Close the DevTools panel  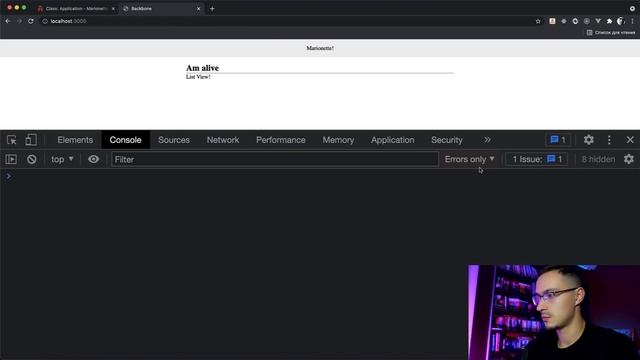point(630,140)
